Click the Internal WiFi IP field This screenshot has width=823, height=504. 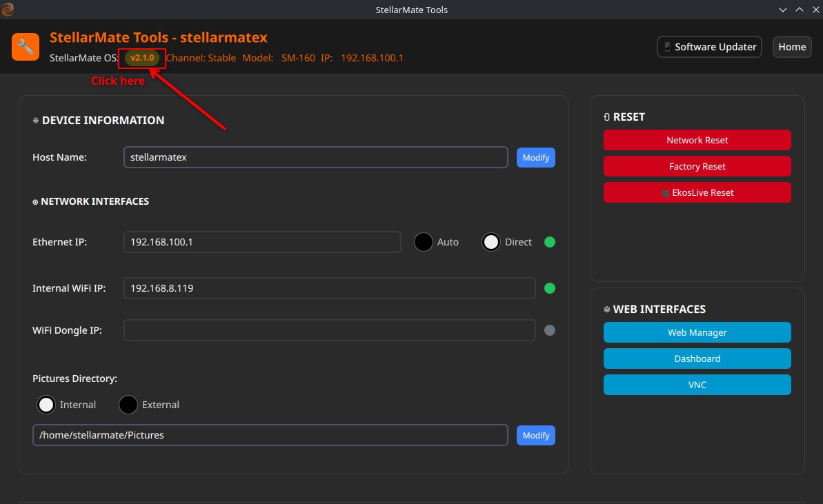tap(329, 288)
